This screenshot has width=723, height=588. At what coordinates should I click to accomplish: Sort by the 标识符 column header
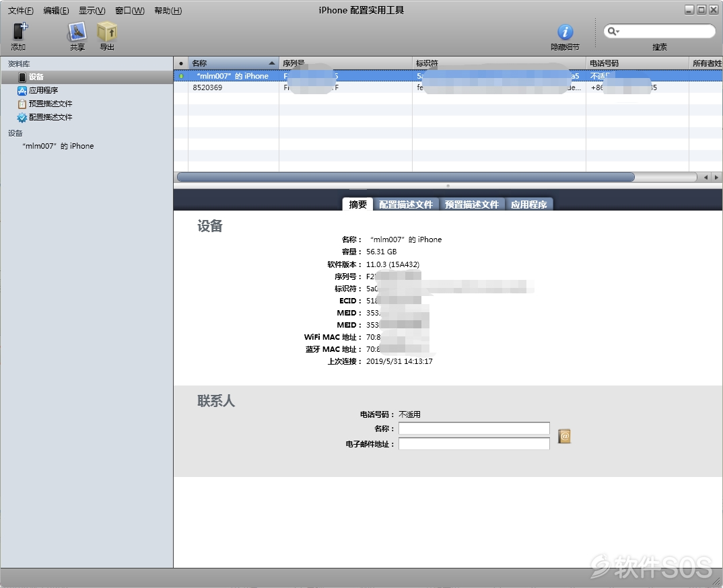[x=499, y=63]
